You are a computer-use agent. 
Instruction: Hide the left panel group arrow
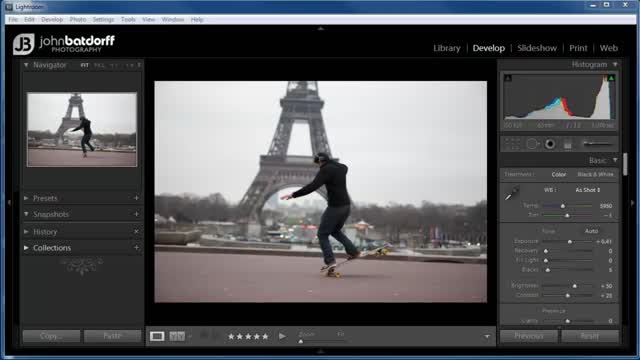point(9,202)
